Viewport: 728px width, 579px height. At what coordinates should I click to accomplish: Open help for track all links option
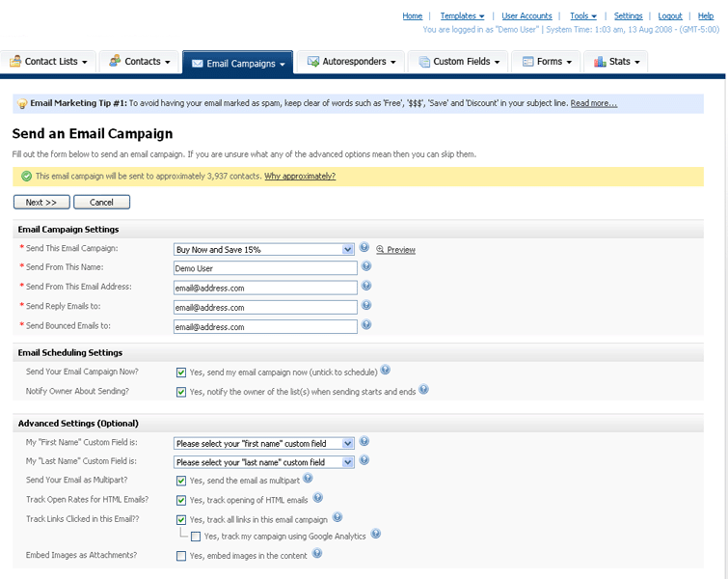(x=337, y=516)
